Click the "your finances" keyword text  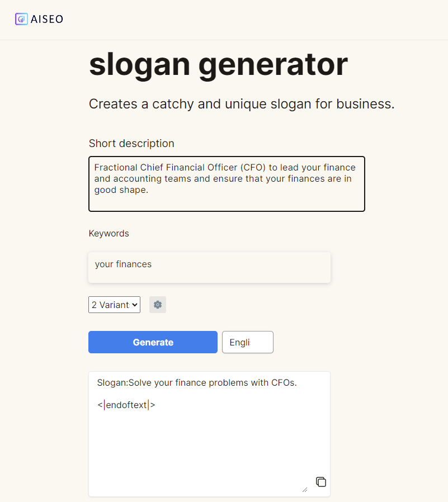[123, 264]
